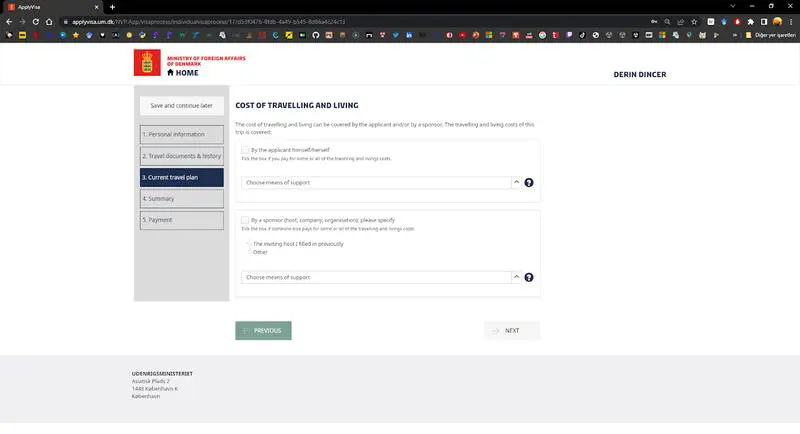
Task: Go to step 5 Payment
Action: pyautogui.click(x=182, y=220)
